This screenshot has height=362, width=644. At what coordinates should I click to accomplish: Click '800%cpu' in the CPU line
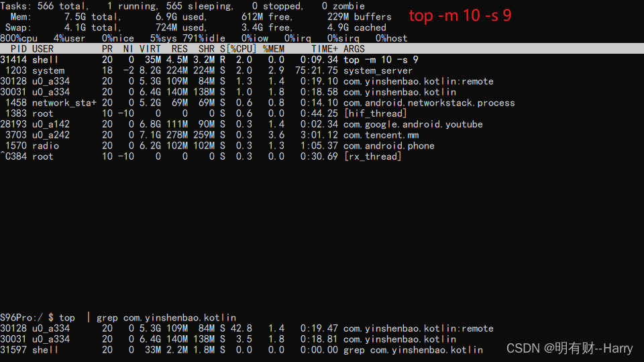pos(19,38)
